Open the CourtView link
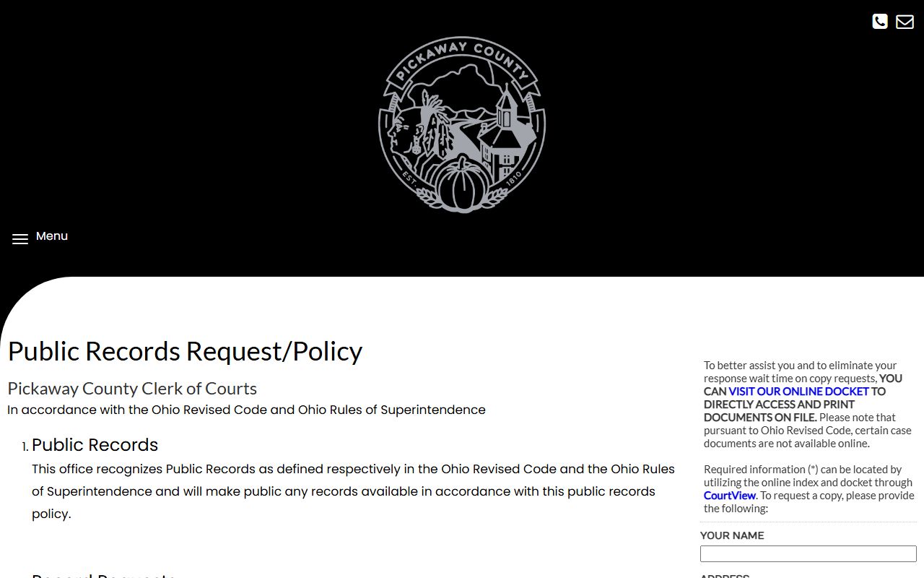The width and height of the screenshot is (924, 578). (730, 495)
